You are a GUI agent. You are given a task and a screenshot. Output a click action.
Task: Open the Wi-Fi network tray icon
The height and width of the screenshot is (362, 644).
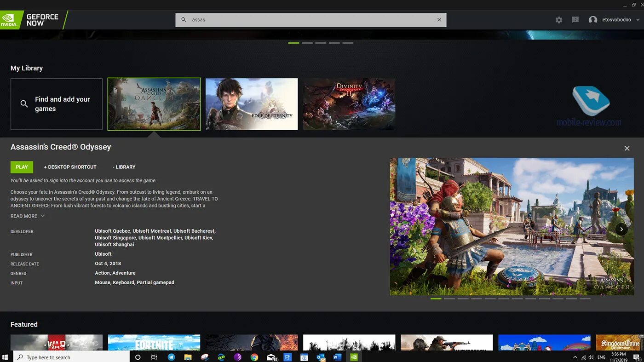584,357
